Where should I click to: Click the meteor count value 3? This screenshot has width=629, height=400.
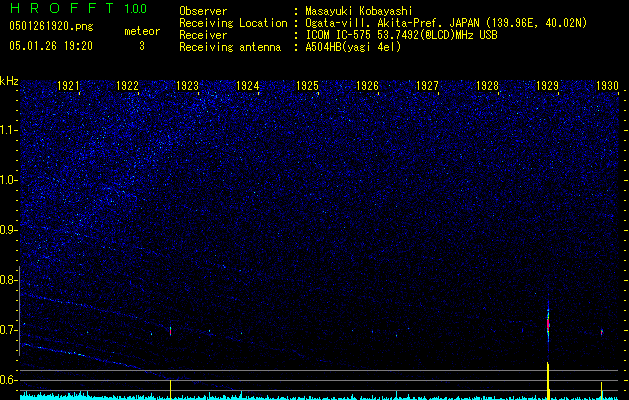pyautogui.click(x=142, y=46)
